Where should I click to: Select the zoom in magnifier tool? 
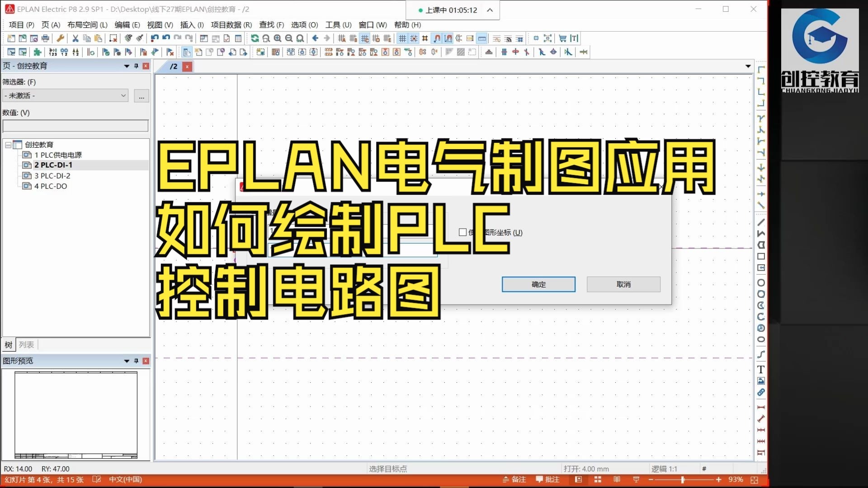point(278,38)
